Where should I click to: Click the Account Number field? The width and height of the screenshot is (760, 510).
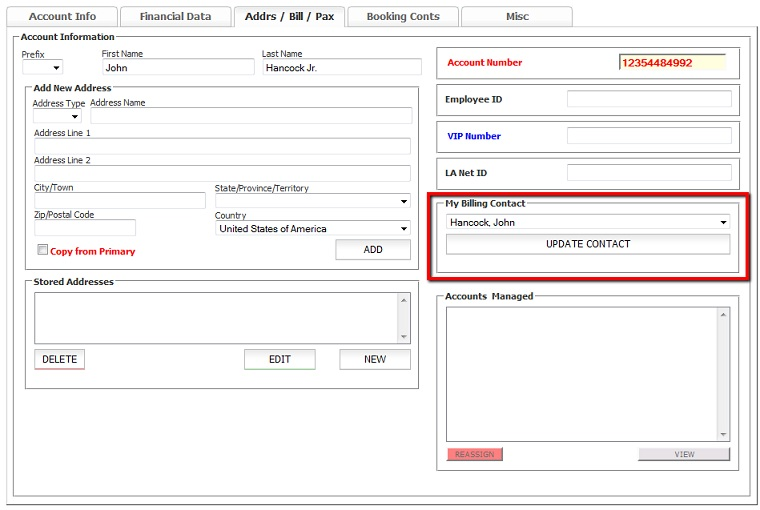tap(671, 62)
